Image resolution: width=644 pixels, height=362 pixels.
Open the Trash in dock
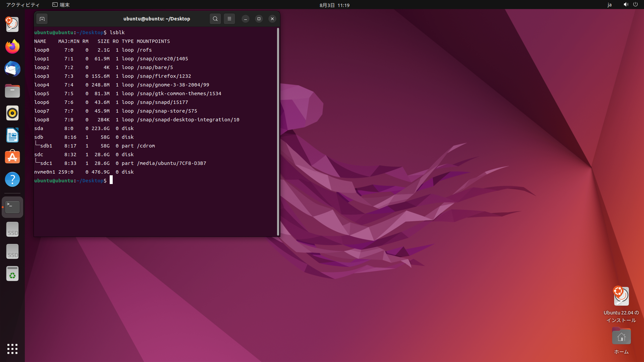pyautogui.click(x=12, y=274)
